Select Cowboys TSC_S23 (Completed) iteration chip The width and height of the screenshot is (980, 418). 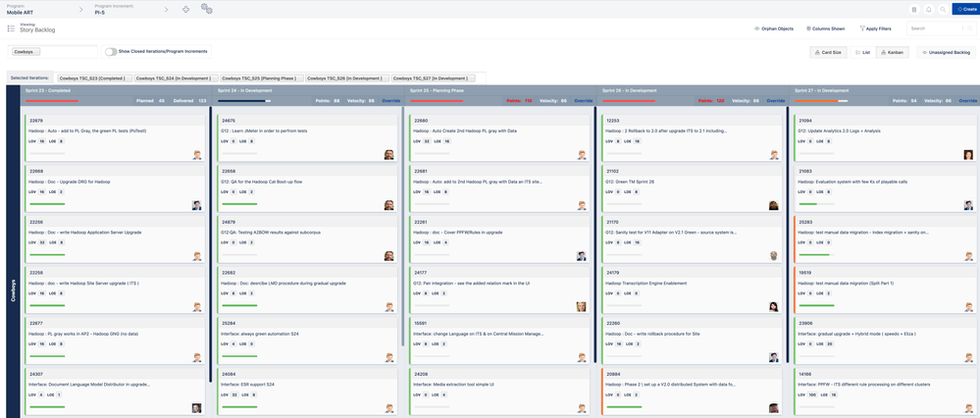94,78
